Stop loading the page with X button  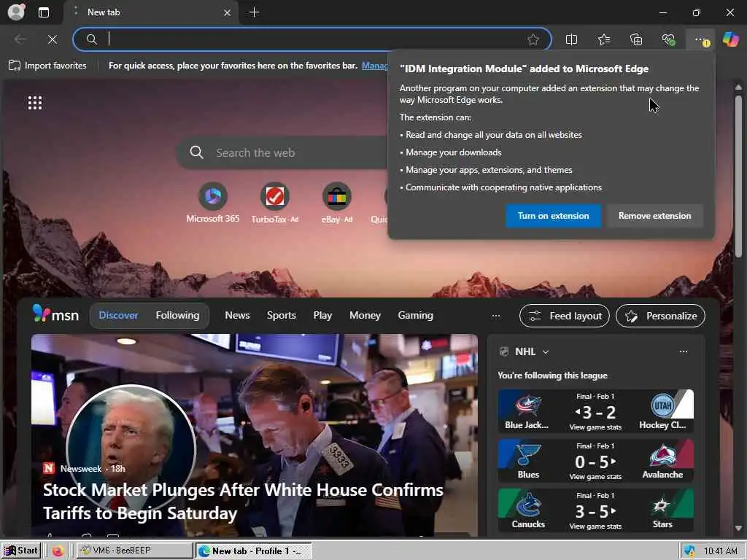click(53, 39)
